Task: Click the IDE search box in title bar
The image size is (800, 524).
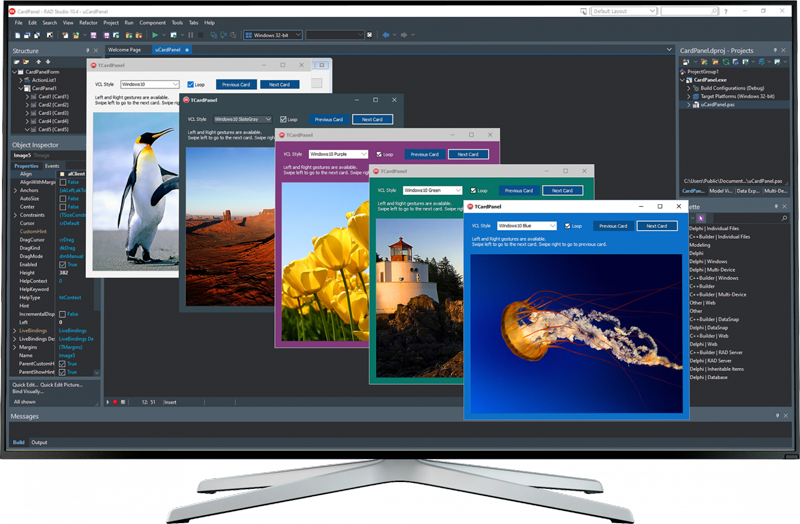Action: 689,11
